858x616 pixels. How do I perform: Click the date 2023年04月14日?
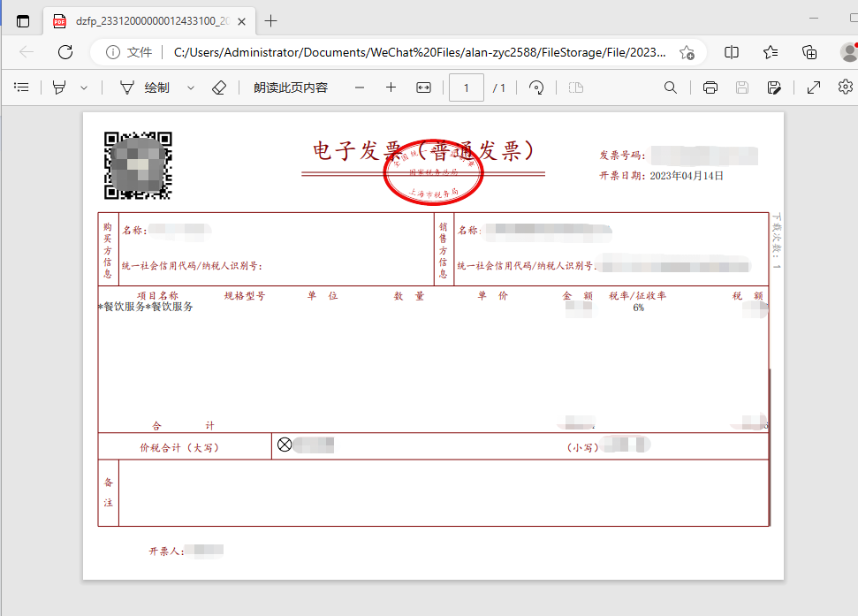pyautogui.click(x=687, y=176)
